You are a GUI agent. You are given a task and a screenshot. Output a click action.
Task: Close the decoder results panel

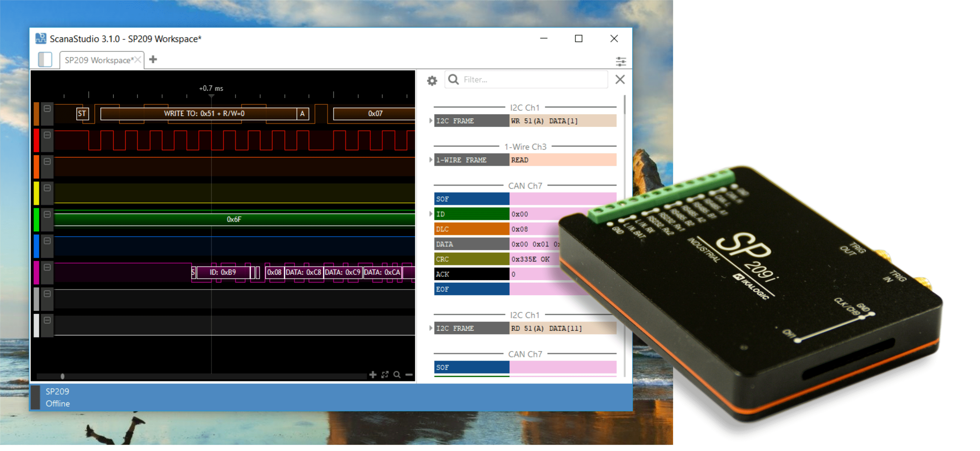(620, 79)
